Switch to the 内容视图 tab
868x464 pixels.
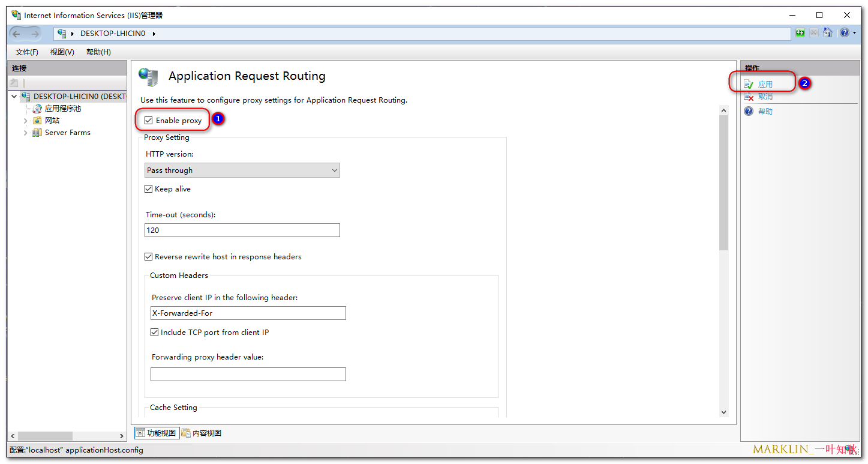pos(202,433)
